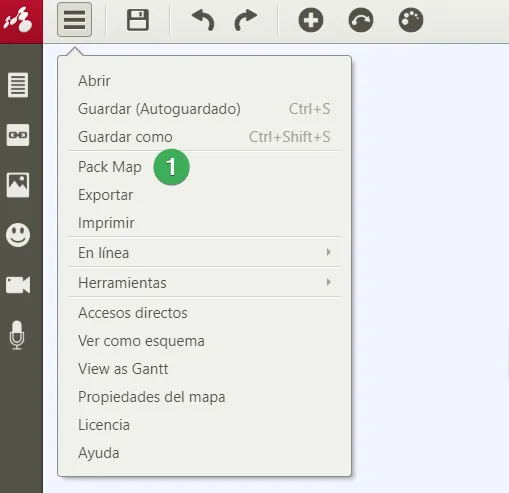Undo the last action with the arrow icon
The height and width of the screenshot is (493, 509).
[x=203, y=20]
